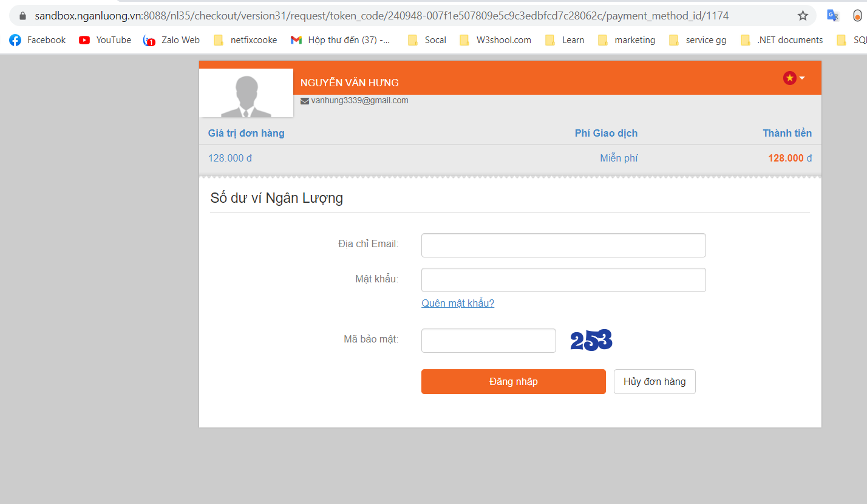Open the Facebook bookmark
The image size is (867, 504).
click(x=38, y=40)
